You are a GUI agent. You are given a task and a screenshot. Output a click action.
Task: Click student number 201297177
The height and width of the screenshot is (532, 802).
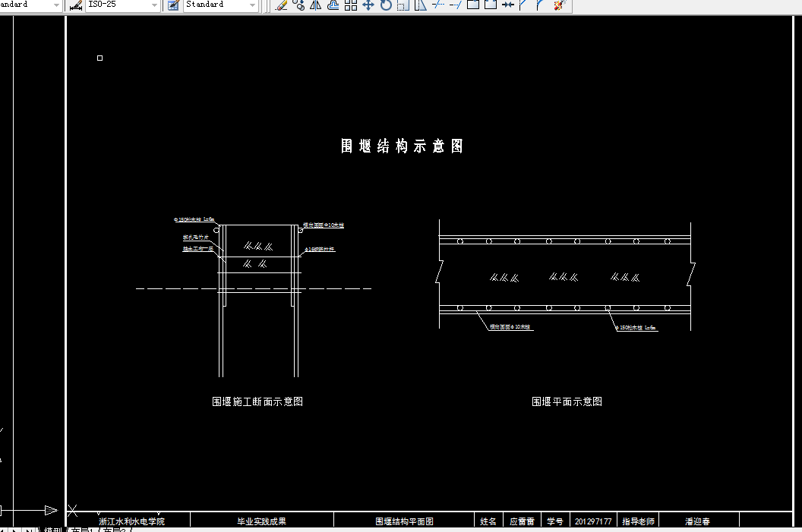(x=593, y=521)
